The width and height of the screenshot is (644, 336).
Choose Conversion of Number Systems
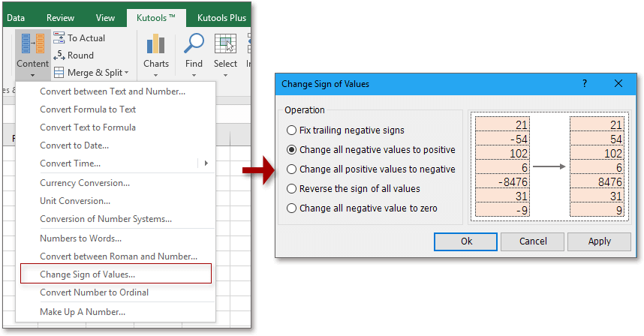click(x=116, y=219)
